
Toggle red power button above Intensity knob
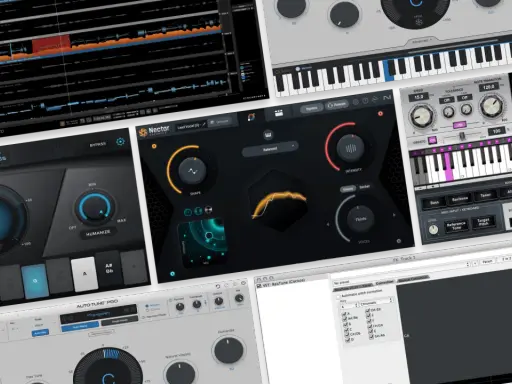pos(380,114)
